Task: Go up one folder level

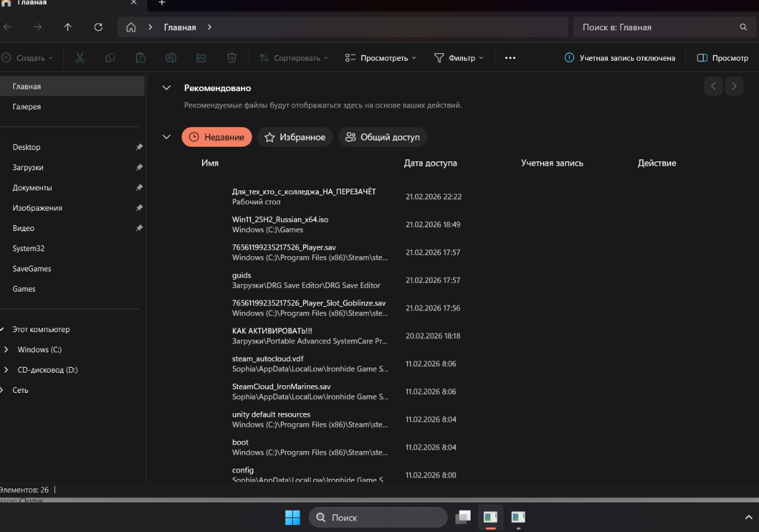Action: click(68, 27)
